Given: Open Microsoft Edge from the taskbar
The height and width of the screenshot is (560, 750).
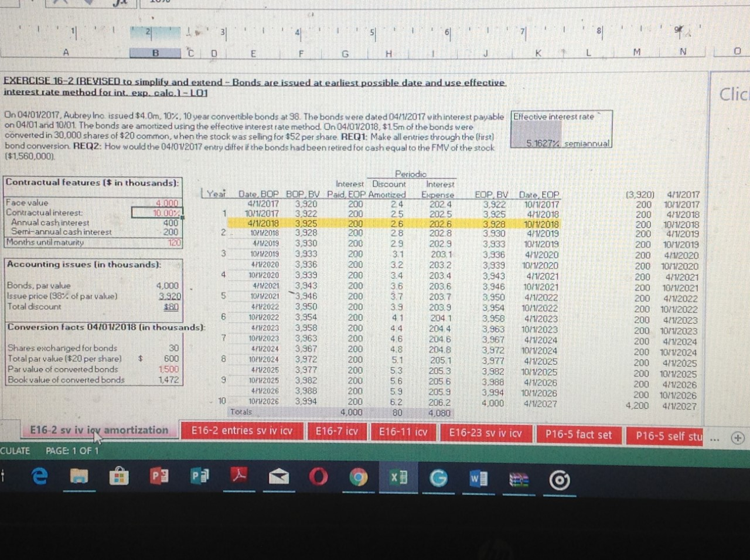Looking at the screenshot, I should [39, 476].
